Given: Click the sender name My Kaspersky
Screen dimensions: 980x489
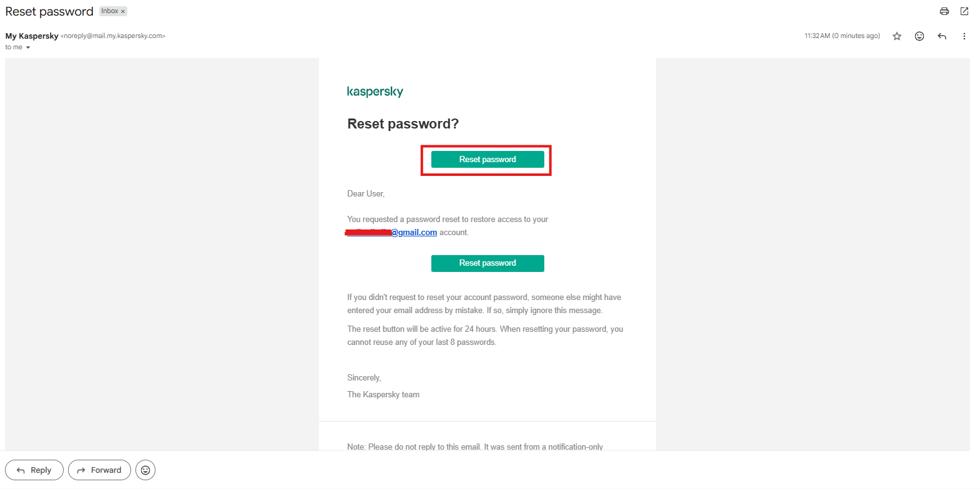Looking at the screenshot, I should pos(32,36).
